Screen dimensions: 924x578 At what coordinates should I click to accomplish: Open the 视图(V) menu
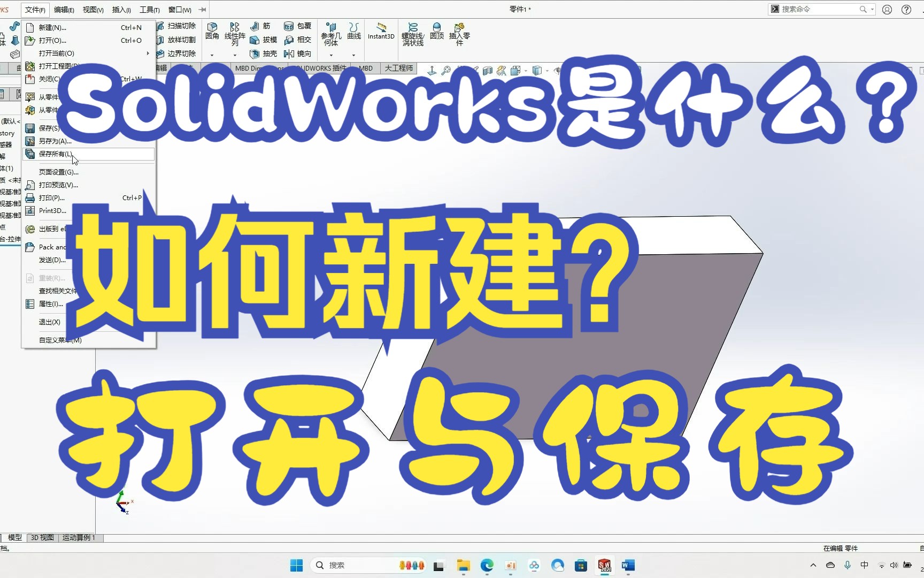93,10
